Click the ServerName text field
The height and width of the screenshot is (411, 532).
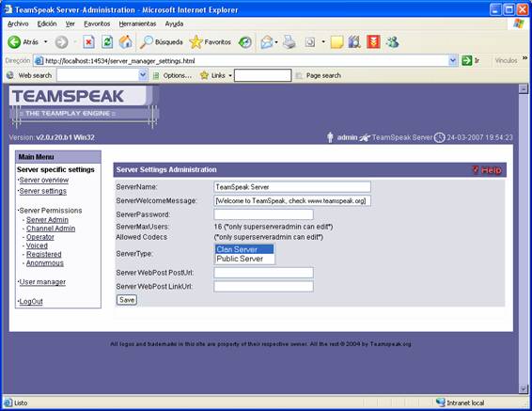(x=292, y=187)
